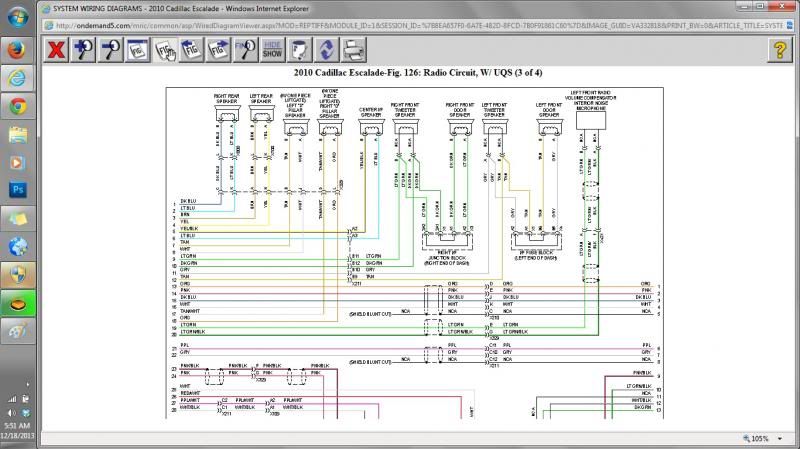Activate the hand pan figure tool
This screenshot has height=449, width=800.
[x=165, y=50]
